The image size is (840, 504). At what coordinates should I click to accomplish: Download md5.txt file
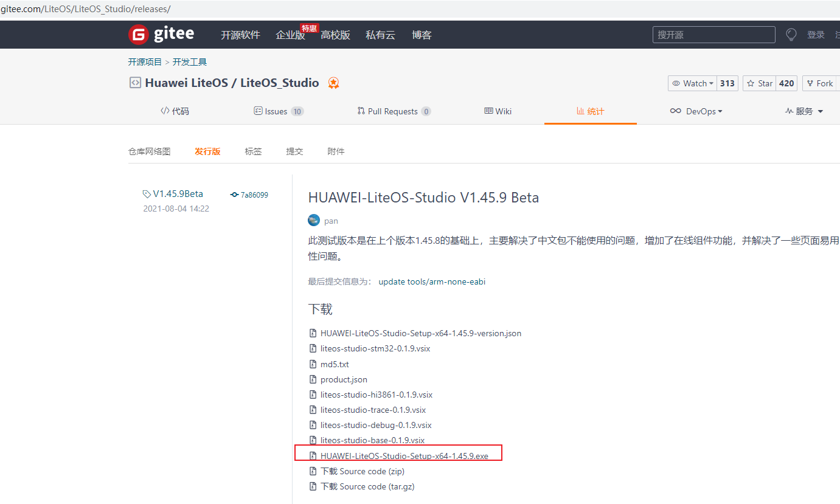pos(335,364)
